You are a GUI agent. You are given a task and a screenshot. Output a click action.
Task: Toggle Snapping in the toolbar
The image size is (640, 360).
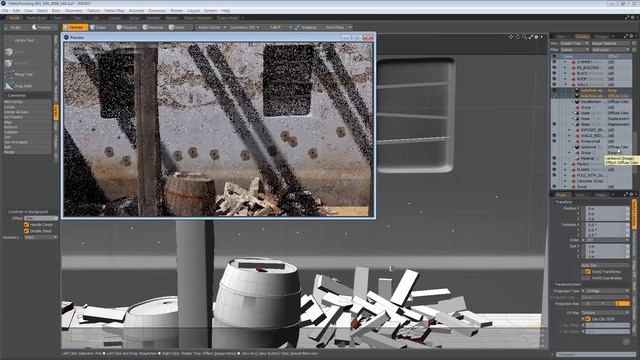[x=307, y=27]
